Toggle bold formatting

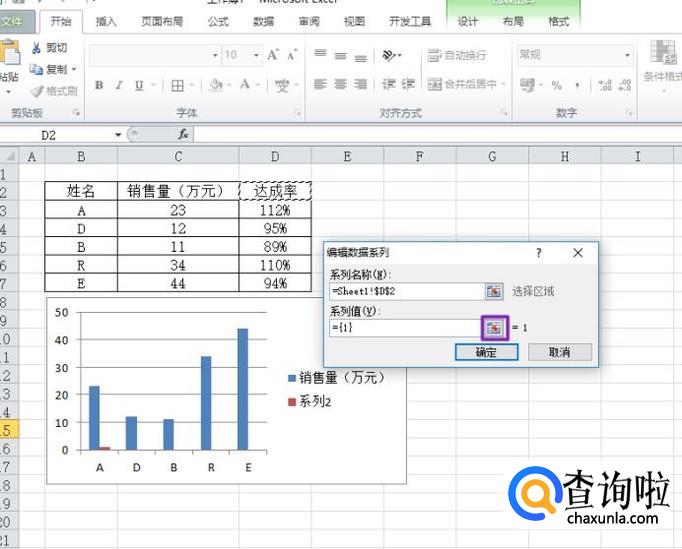99,86
